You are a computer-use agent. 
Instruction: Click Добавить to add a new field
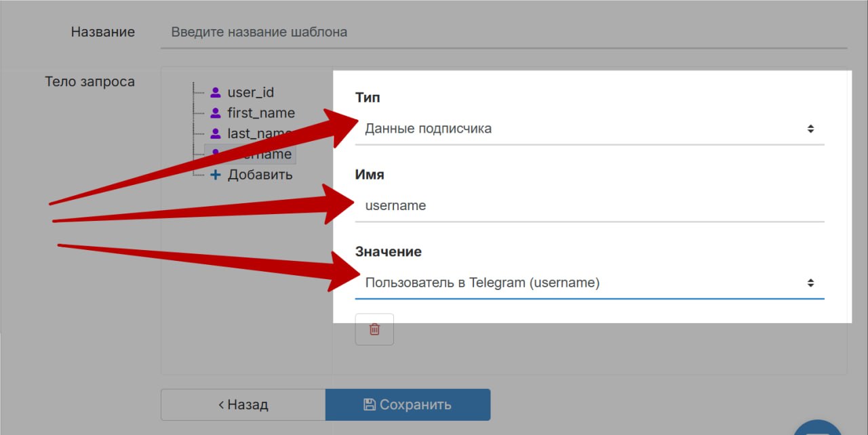click(260, 175)
